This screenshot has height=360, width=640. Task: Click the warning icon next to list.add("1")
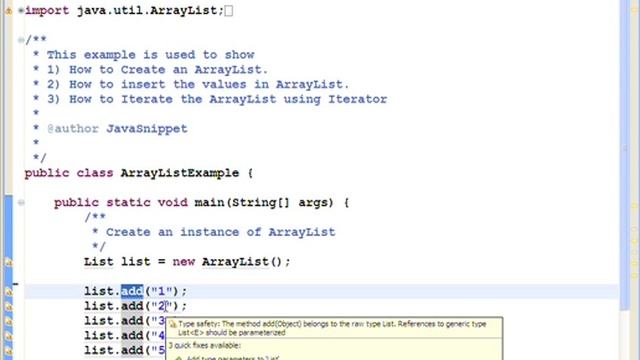[9, 291]
